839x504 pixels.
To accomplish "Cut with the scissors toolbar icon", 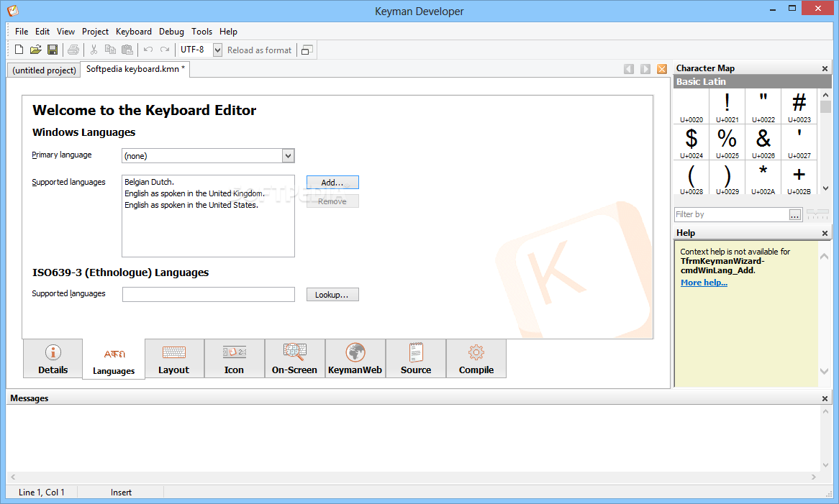I will point(94,50).
